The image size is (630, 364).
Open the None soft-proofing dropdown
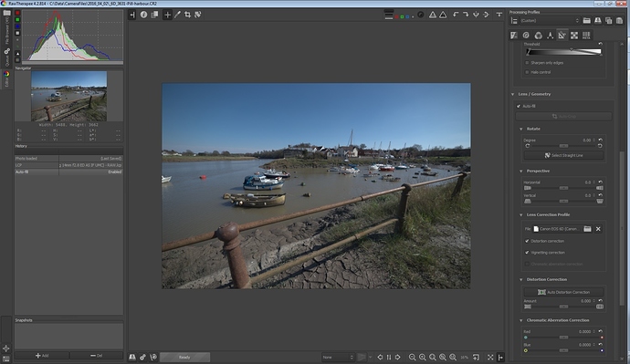click(338, 357)
